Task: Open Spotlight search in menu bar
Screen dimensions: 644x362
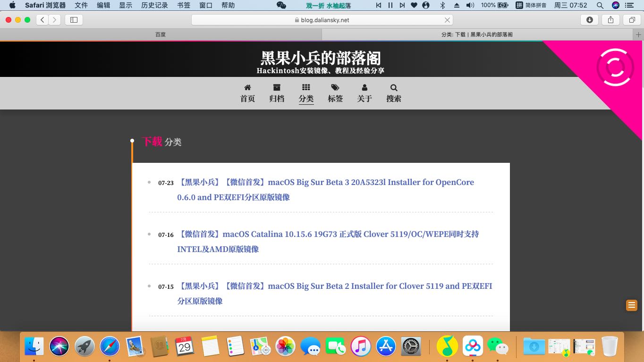Action: tap(600, 5)
